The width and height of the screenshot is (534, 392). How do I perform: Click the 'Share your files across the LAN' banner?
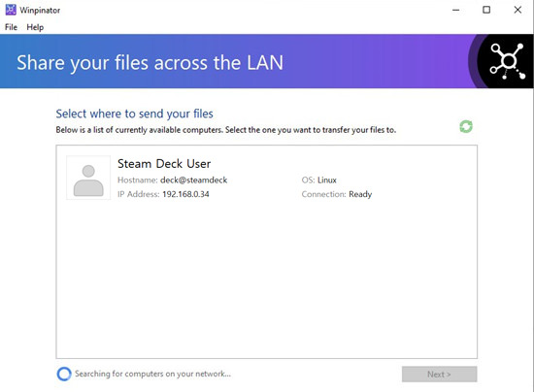(x=150, y=63)
